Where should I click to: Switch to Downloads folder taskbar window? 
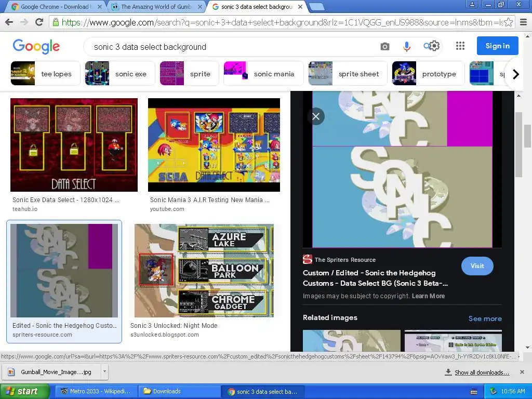tap(179, 391)
